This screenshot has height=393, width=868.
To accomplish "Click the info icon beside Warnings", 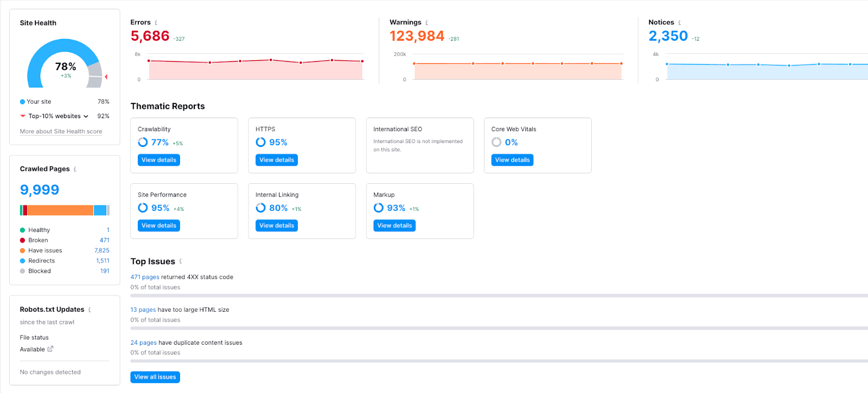I will 426,23.
